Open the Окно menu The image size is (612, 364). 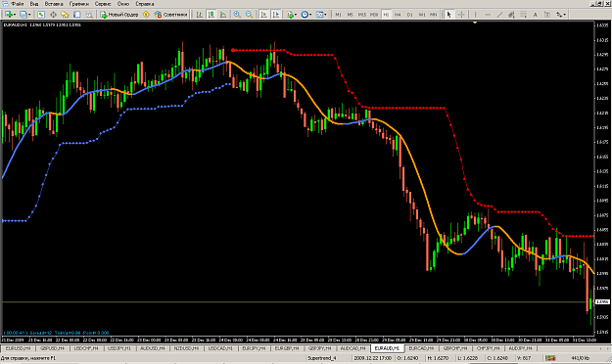[123, 4]
